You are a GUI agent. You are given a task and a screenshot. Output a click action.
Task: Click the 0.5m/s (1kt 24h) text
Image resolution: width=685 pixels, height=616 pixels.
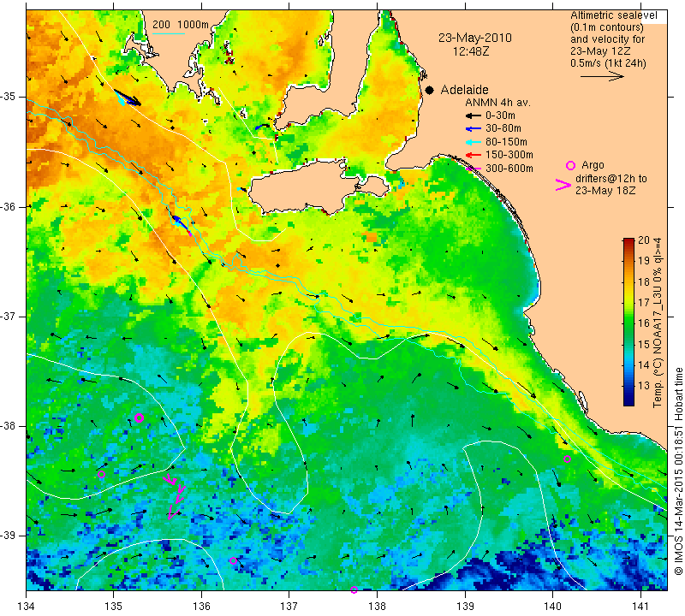coord(608,63)
